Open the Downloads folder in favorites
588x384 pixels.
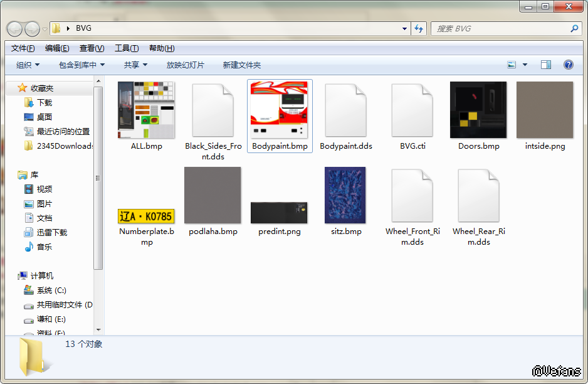coord(44,102)
